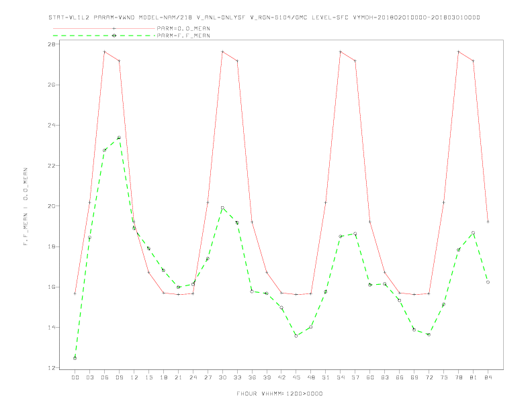Click the x-axis forecast hour label 15
Image resolution: width=532 pixels, height=411 pixels.
[x=148, y=377]
